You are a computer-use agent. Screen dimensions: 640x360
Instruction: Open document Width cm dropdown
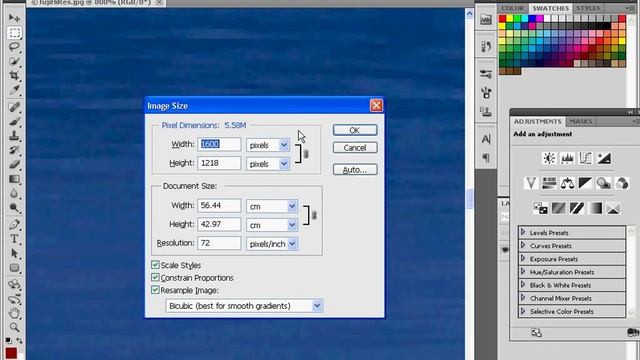(292, 206)
